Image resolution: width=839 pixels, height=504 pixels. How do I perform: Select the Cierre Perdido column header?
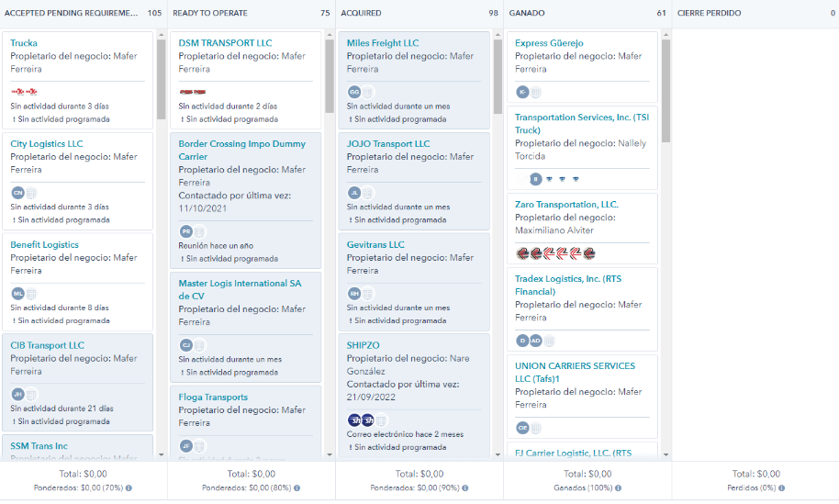(x=709, y=13)
